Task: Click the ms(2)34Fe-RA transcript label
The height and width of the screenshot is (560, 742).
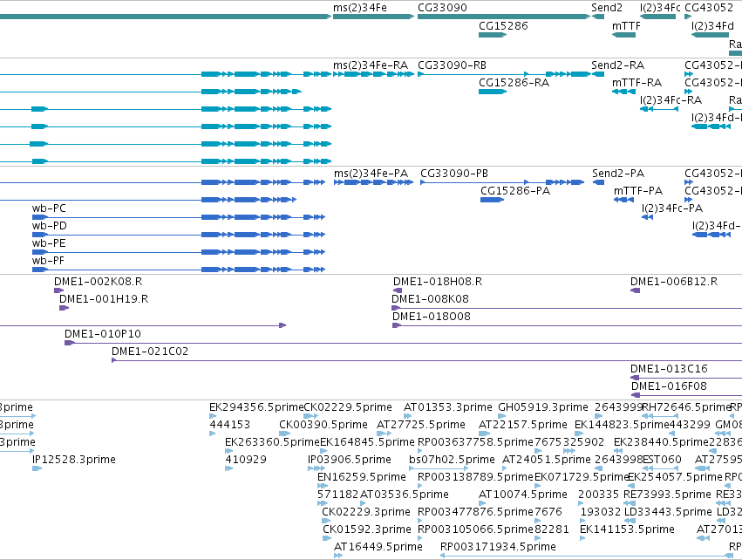Action: coord(370,65)
